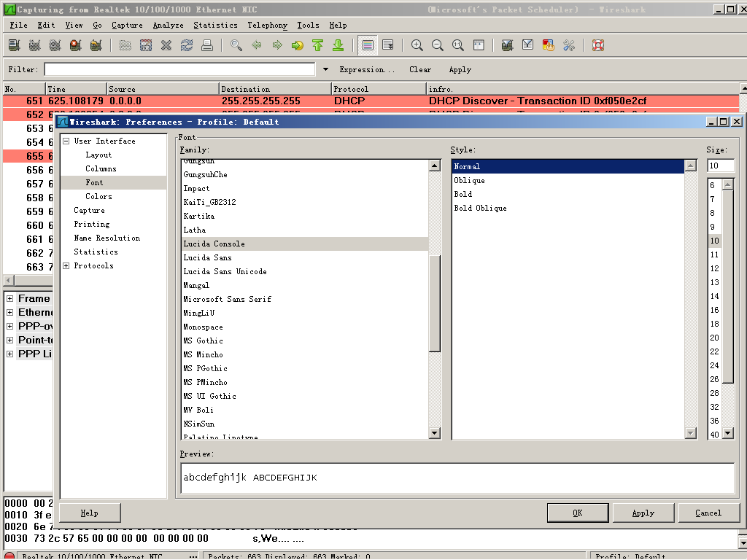Reload the capture file icon
747x560 pixels.
coord(187,45)
